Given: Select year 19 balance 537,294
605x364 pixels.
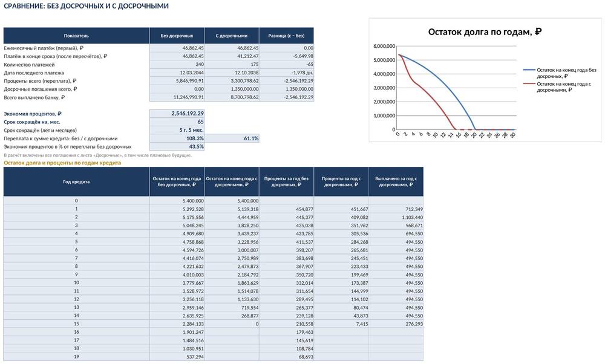Looking at the screenshot, I should (x=177, y=357).
